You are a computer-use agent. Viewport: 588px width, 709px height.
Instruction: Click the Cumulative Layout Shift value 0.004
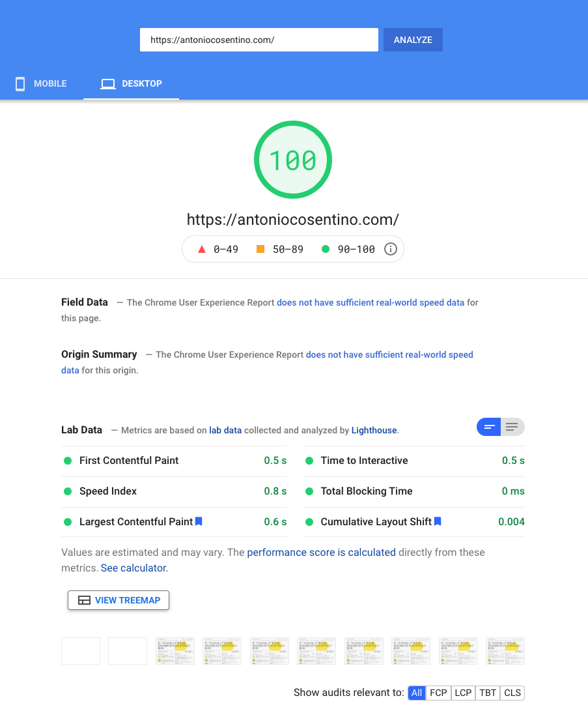tap(511, 521)
